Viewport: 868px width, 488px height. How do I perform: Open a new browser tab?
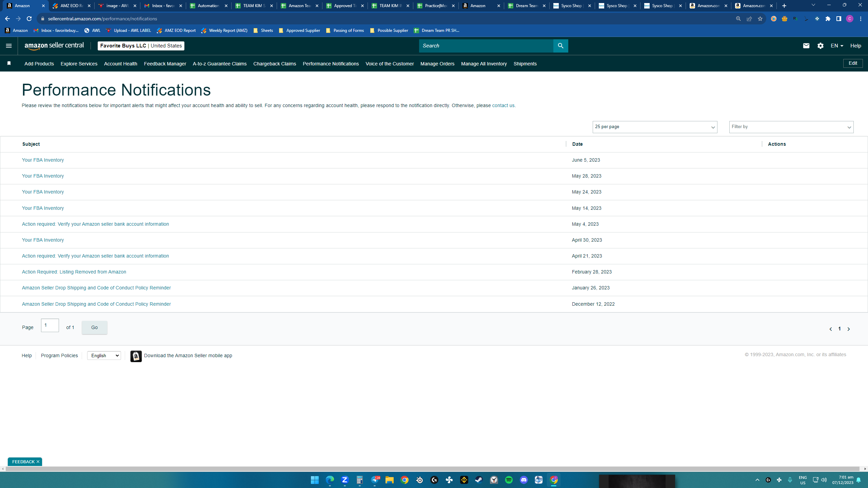[784, 6]
